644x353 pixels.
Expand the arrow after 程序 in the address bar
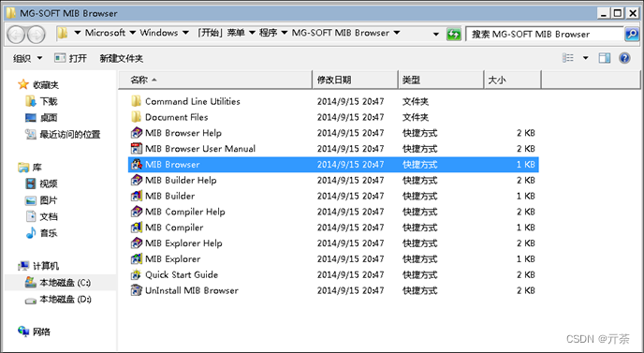285,33
